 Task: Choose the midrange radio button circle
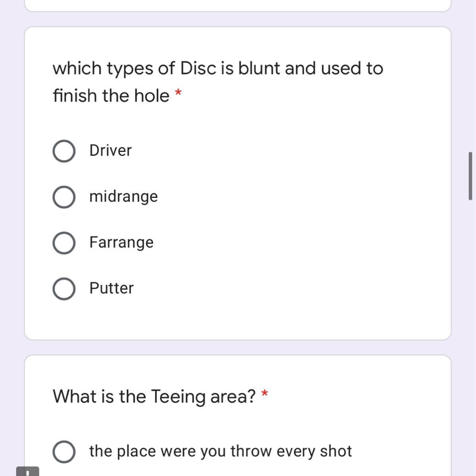click(64, 197)
